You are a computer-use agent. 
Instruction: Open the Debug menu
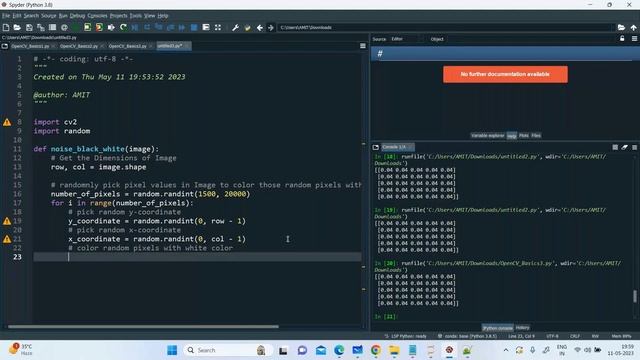click(77, 16)
